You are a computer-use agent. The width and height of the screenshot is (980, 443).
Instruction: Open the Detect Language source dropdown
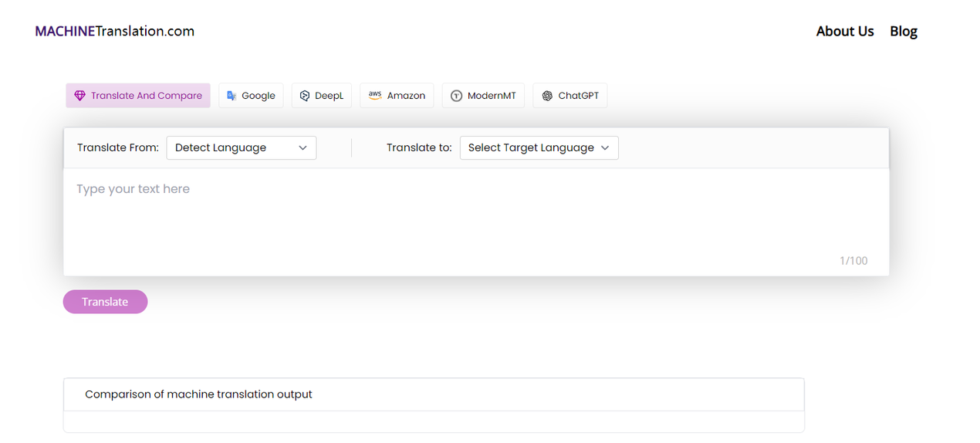point(242,147)
